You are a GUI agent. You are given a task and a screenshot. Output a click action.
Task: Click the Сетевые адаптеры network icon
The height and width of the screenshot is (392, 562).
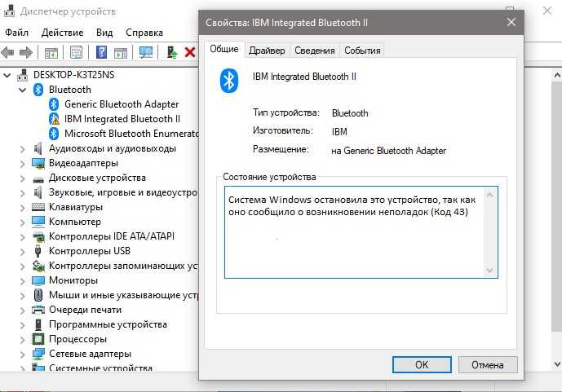(38, 354)
